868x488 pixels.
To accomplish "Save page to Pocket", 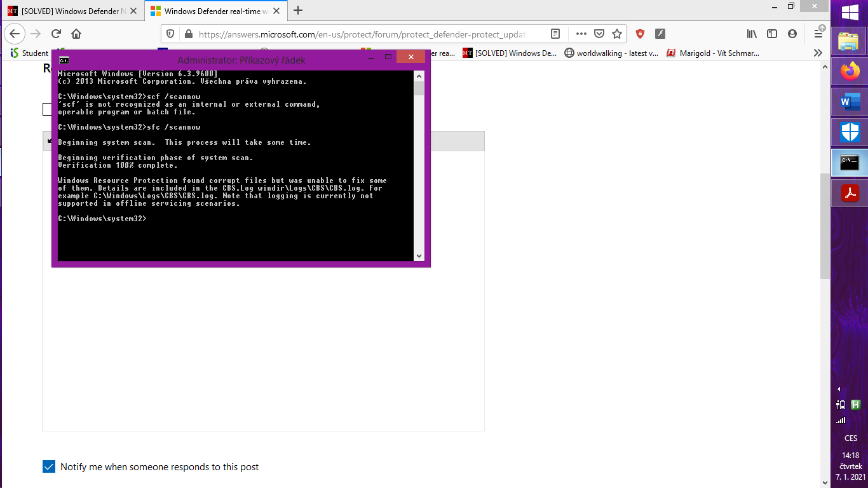I will (x=599, y=34).
